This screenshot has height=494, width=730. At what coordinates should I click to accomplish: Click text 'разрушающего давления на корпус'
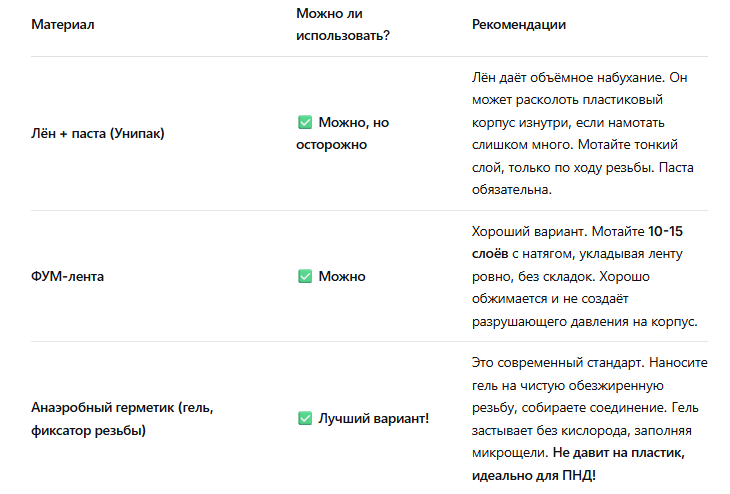point(582,322)
